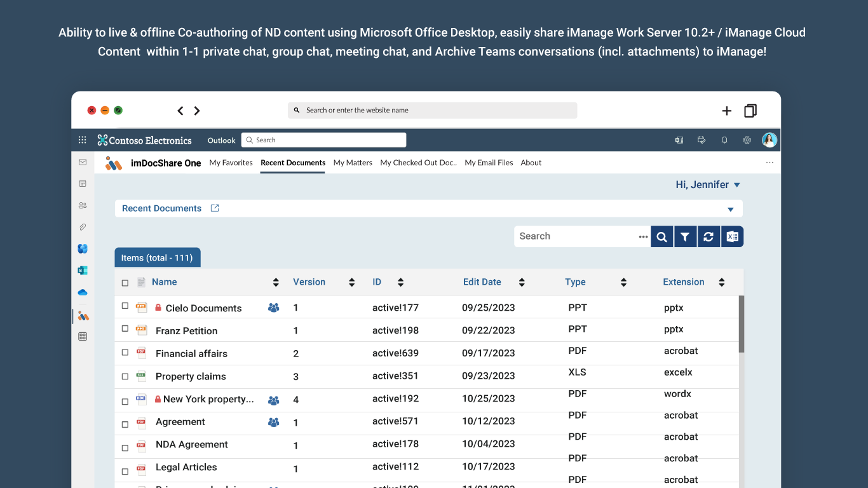Open the filter funnel button
868x488 pixels.
[685, 236]
